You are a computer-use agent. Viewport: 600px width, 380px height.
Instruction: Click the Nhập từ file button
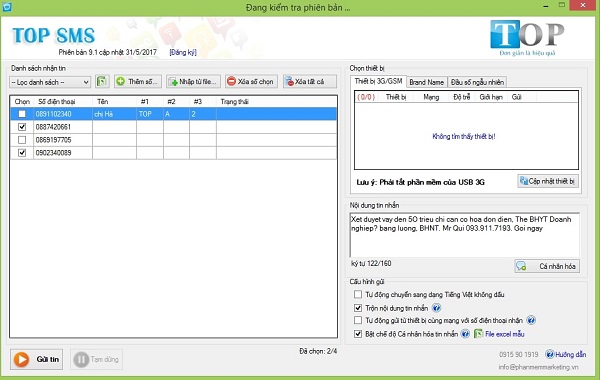click(194, 82)
